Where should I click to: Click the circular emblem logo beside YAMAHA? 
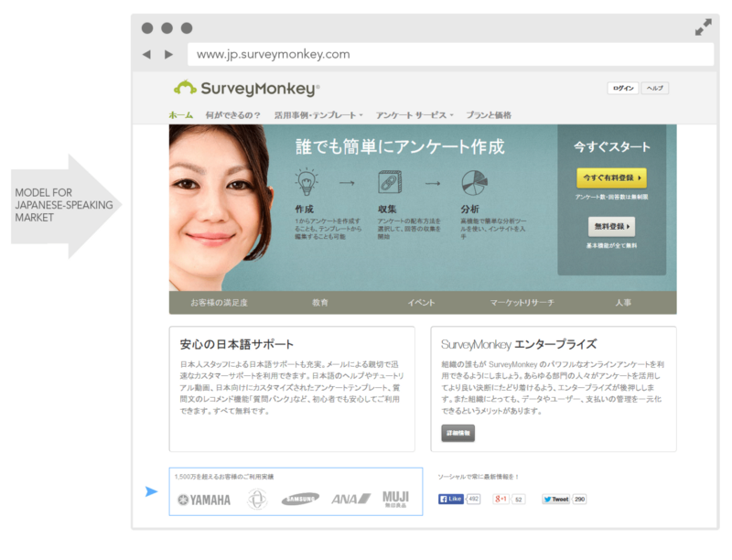[x=257, y=500]
